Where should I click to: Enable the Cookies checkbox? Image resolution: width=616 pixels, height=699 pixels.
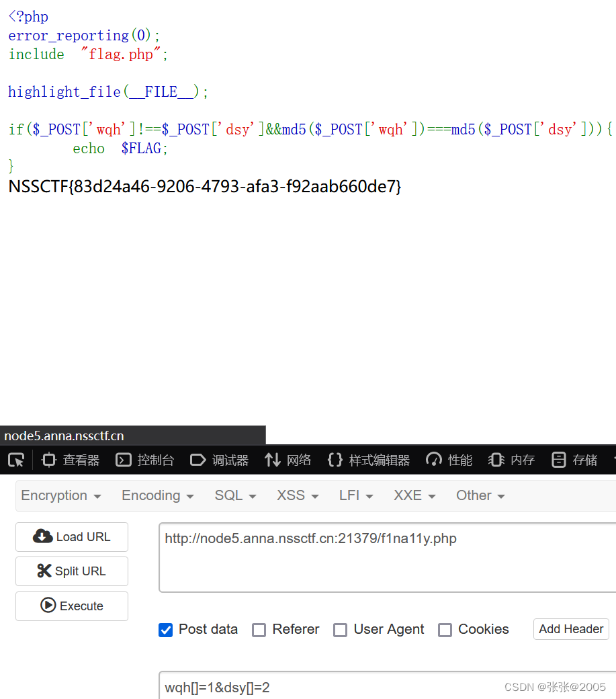pos(445,630)
